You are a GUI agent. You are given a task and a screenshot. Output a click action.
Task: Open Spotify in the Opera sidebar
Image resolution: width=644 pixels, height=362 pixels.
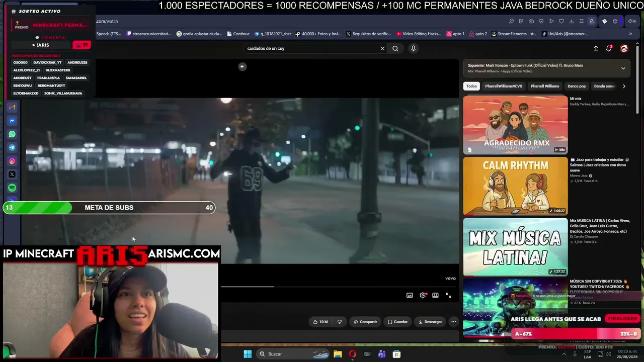tap(12, 188)
